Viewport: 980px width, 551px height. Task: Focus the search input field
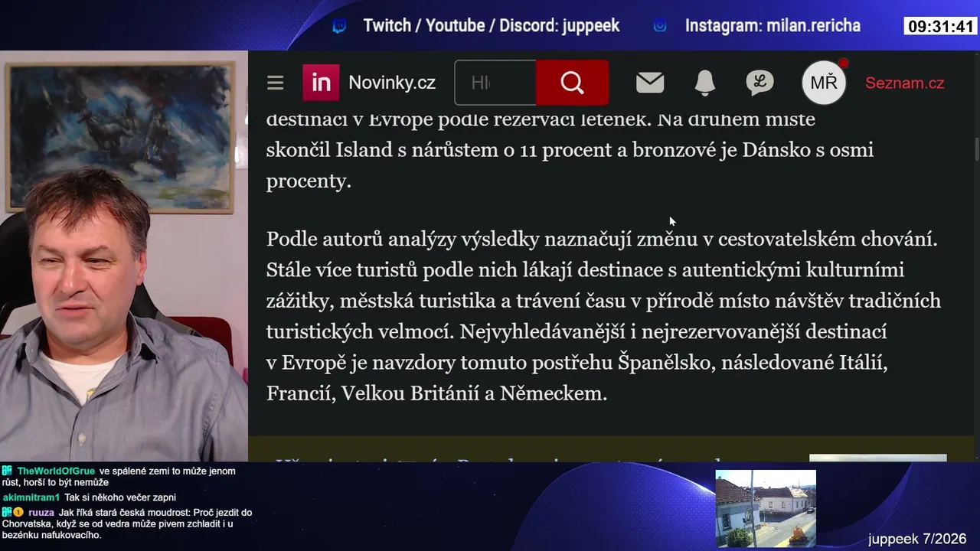[495, 83]
